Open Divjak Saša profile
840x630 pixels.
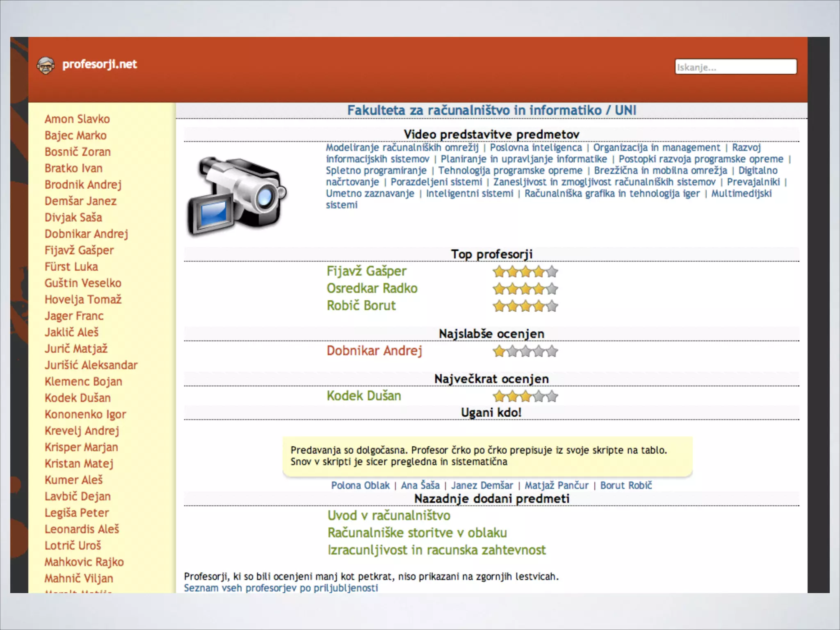click(x=73, y=217)
